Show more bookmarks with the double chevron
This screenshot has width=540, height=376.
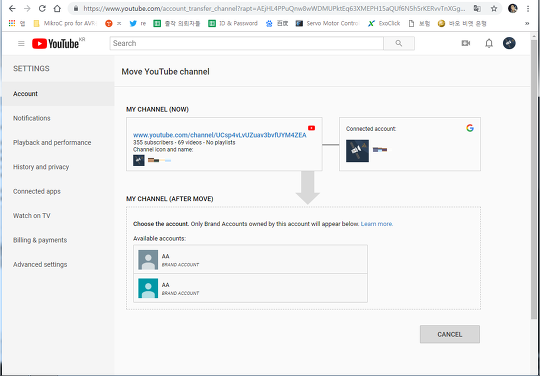[x=527, y=23]
